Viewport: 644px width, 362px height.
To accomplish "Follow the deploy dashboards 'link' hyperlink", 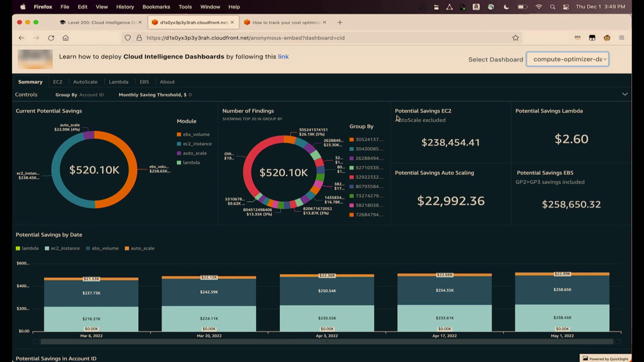I will 283,57.
